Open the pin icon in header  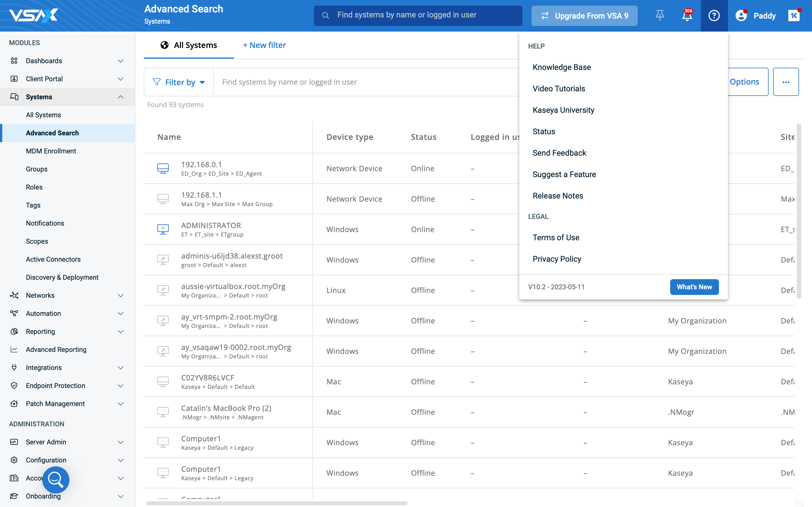pyautogui.click(x=660, y=16)
